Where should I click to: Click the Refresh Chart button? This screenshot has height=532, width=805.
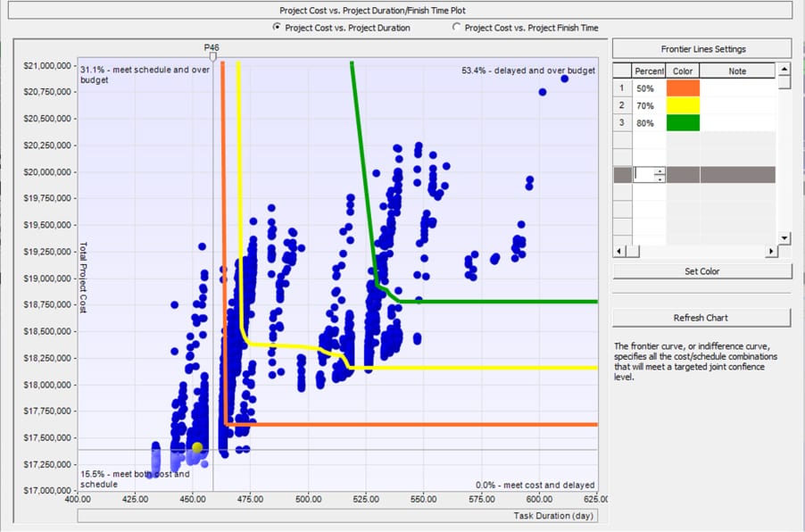click(x=702, y=317)
